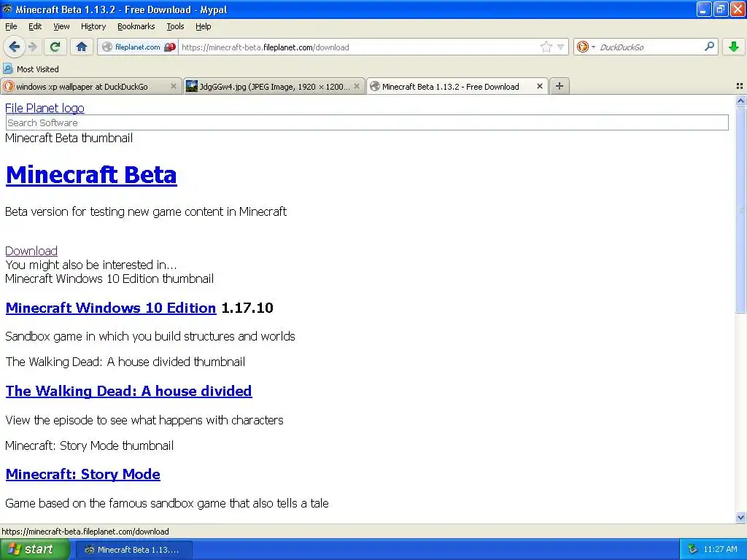Focus the Search Software field
The height and width of the screenshot is (560, 747).
tap(367, 122)
